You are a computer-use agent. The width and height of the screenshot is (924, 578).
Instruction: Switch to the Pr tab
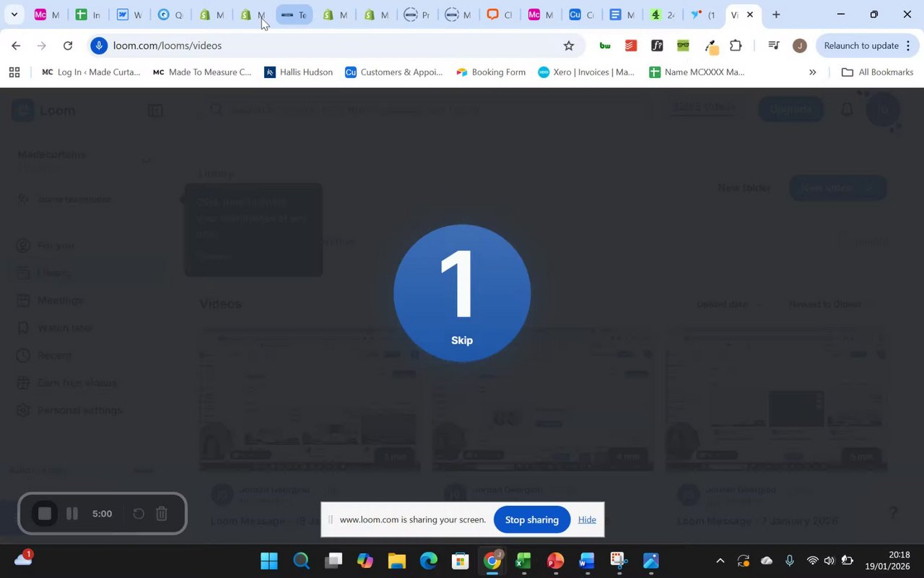pos(417,14)
